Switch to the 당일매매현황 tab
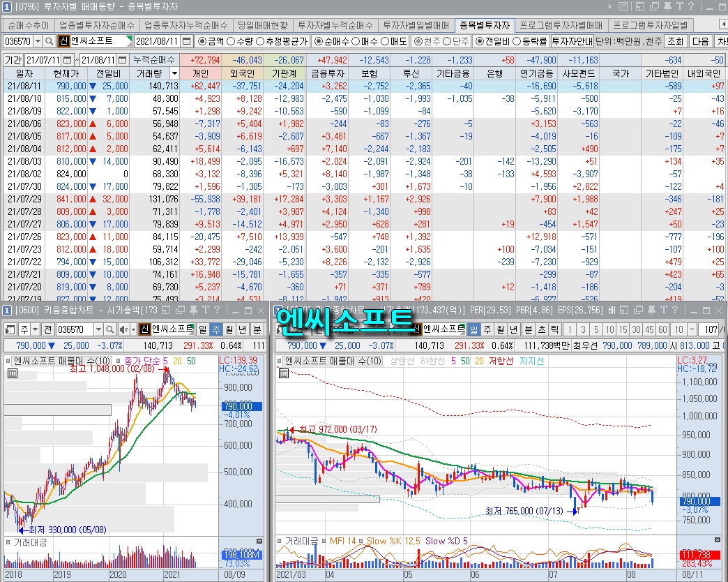728x582 pixels. 262,25
